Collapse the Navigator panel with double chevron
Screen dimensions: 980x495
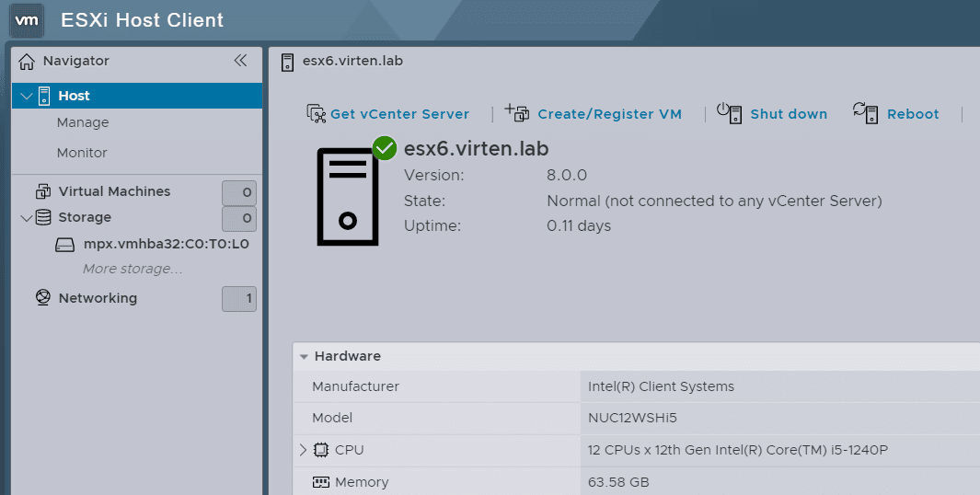click(x=240, y=60)
